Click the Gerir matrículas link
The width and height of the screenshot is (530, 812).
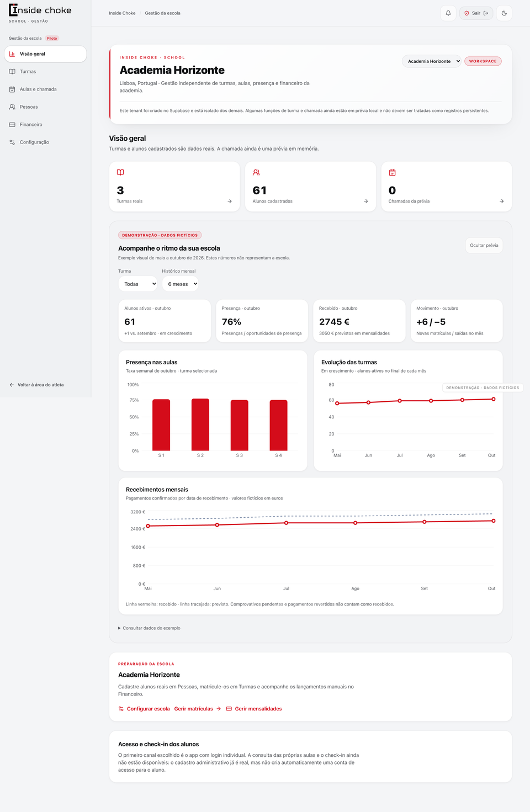[198, 709]
